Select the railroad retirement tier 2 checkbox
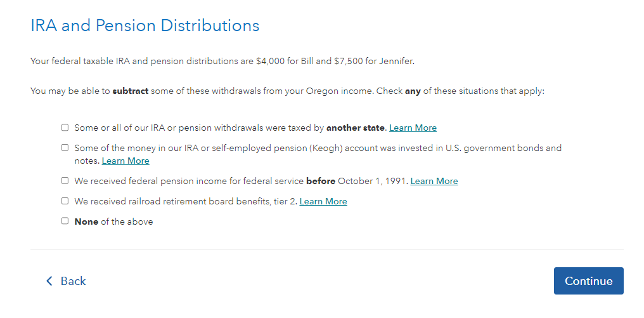The width and height of the screenshot is (644, 318). point(65,201)
